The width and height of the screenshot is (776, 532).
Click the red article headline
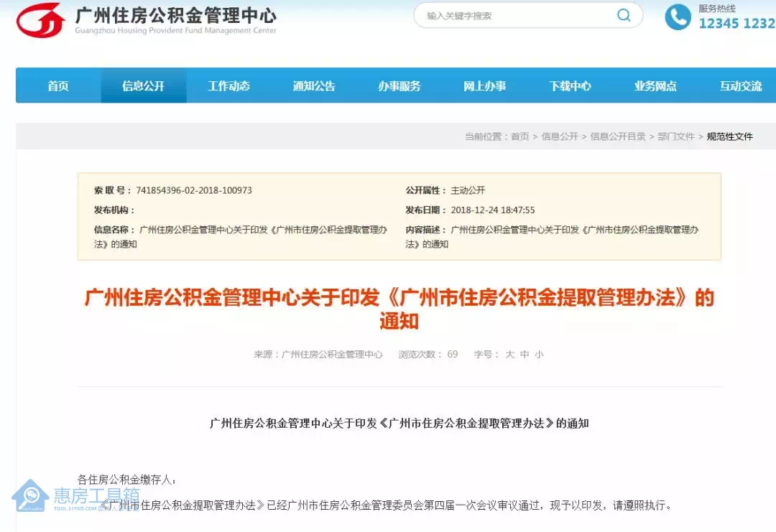399,309
